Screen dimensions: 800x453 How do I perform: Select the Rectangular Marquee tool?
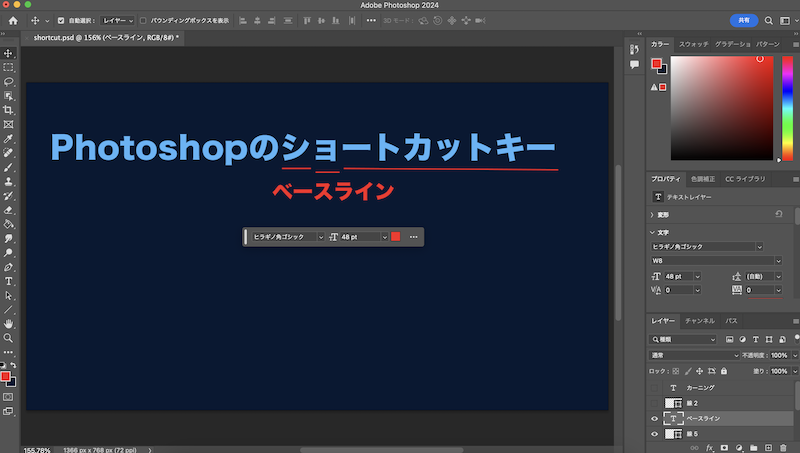tap(8, 67)
